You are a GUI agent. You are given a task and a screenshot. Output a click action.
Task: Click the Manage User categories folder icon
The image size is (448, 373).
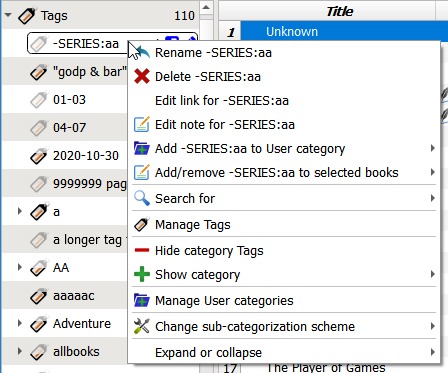142,300
